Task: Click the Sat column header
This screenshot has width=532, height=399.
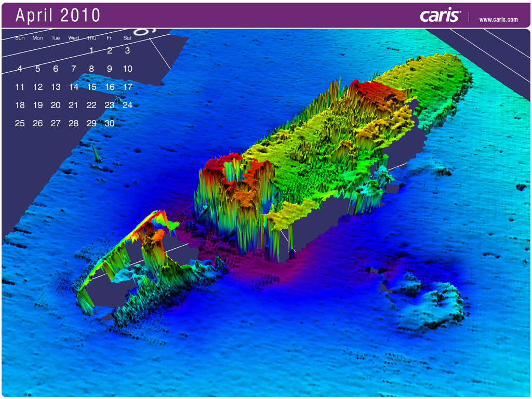Action: (127, 38)
